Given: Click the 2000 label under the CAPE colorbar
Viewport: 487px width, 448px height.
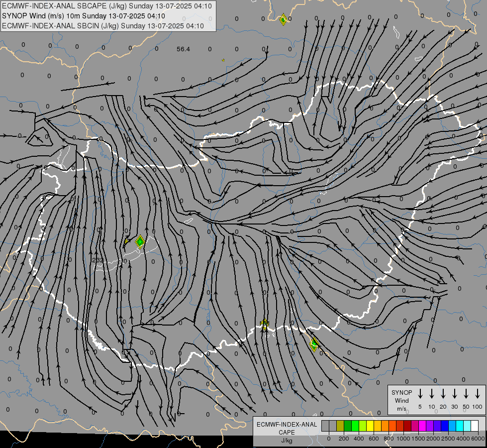Looking at the screenshot, I should 433,439.
